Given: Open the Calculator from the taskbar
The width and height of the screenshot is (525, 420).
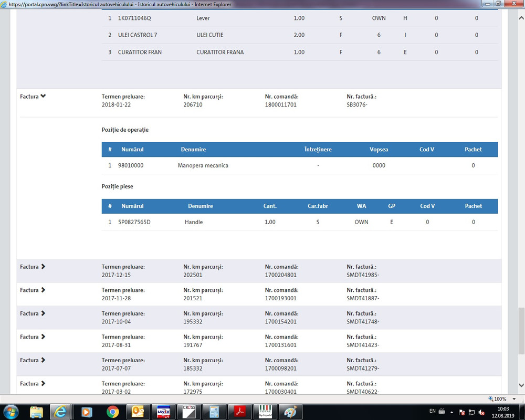Looking at the screenshot, I should click(214, 412).
